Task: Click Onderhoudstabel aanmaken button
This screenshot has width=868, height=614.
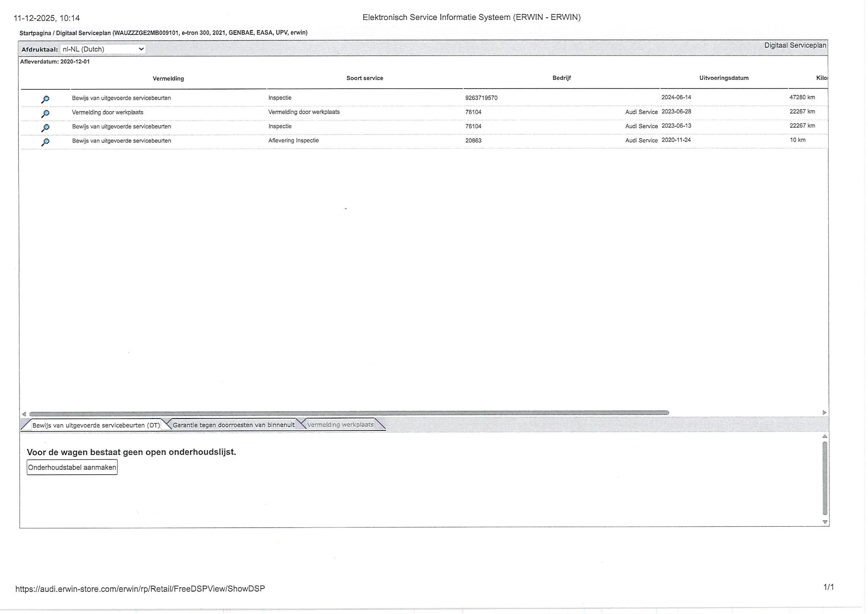Action: (x=72, y=467)
